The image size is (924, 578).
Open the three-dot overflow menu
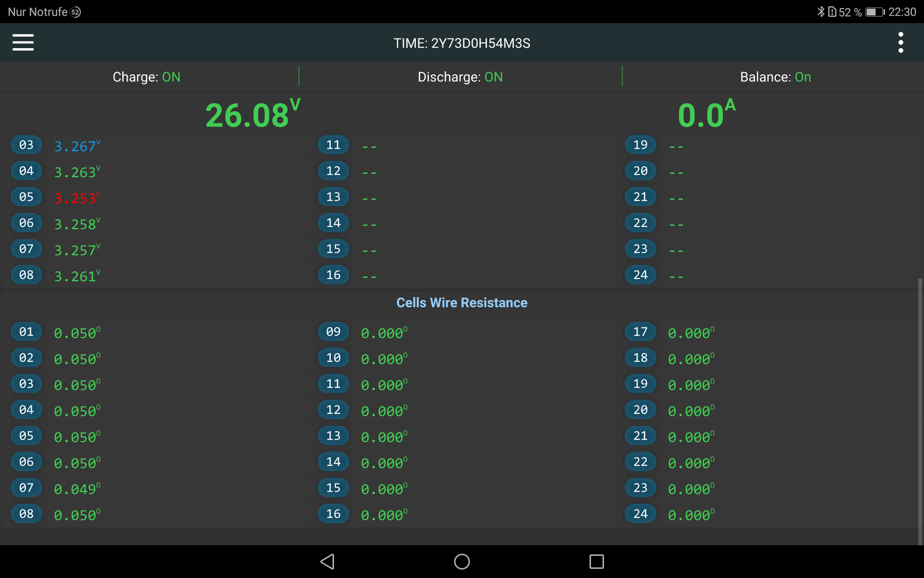[x=900, y=42]
